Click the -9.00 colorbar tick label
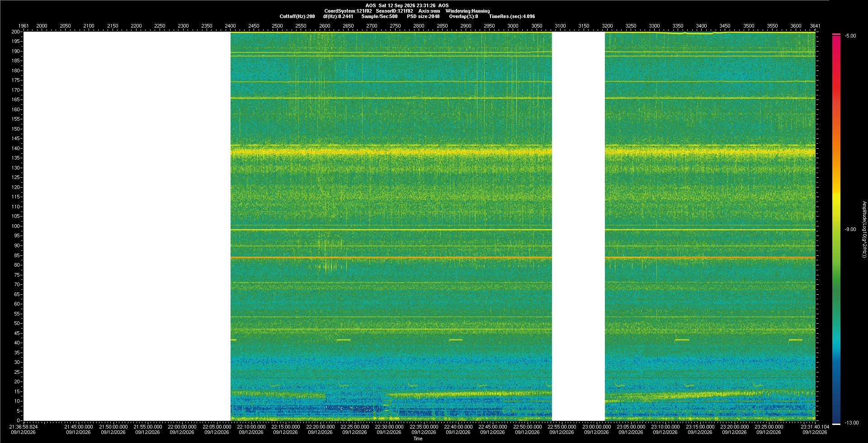868x443 pixels. tap(850, 229)
